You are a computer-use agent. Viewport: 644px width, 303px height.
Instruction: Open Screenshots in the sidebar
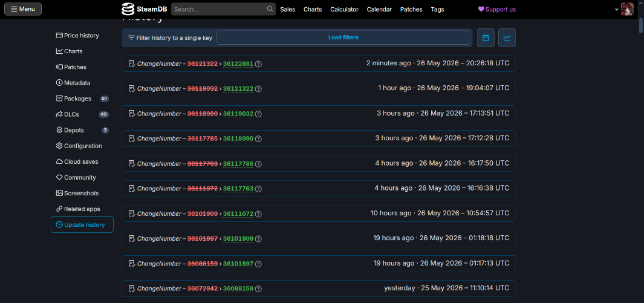pos(77,193)
